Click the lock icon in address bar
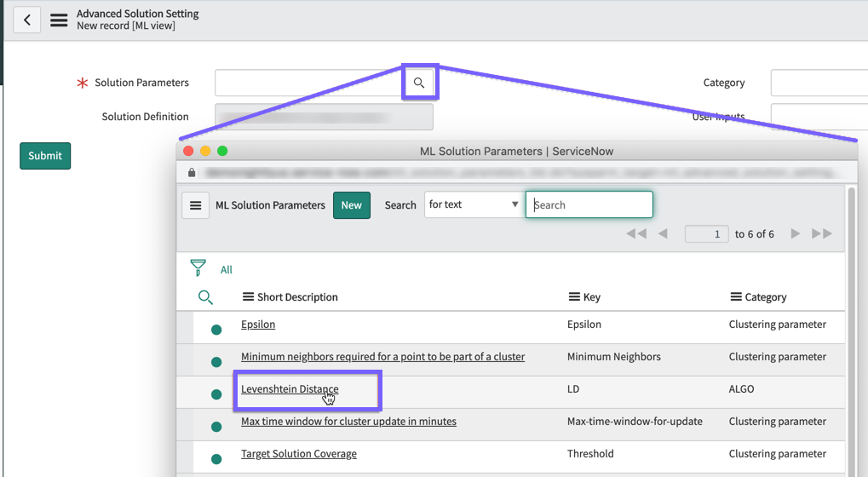This screenshot has height=477, width=868. click(x=192, y=173)
